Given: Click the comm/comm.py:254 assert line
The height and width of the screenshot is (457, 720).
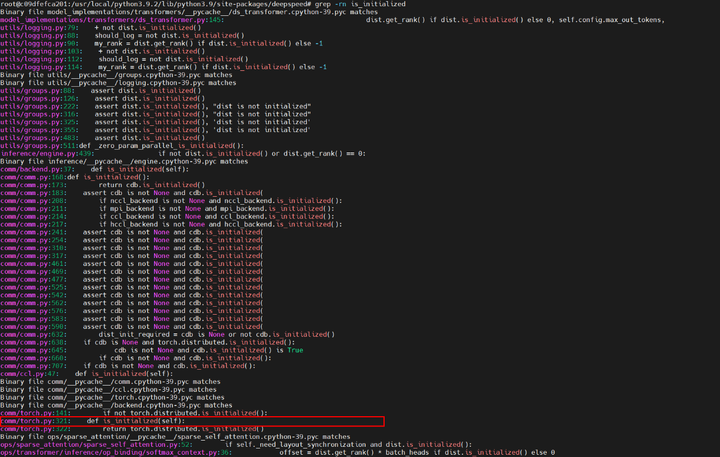Looking at the screenshot, I should (x=132, y=240).
